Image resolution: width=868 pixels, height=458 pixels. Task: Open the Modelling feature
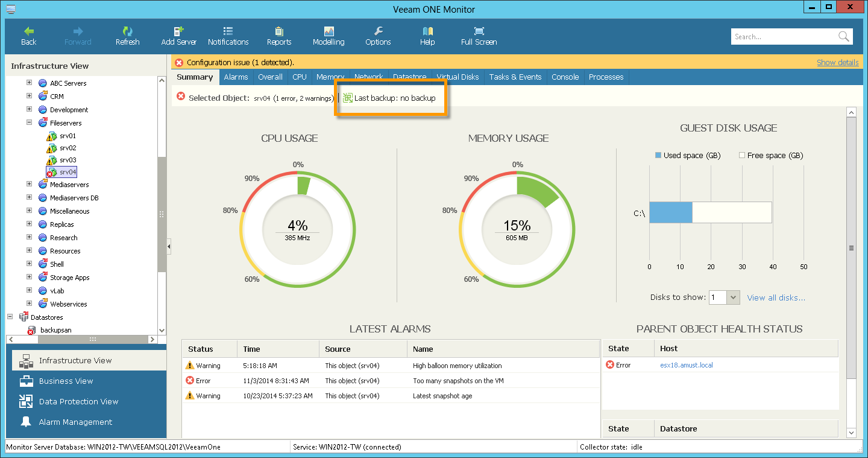328,35
